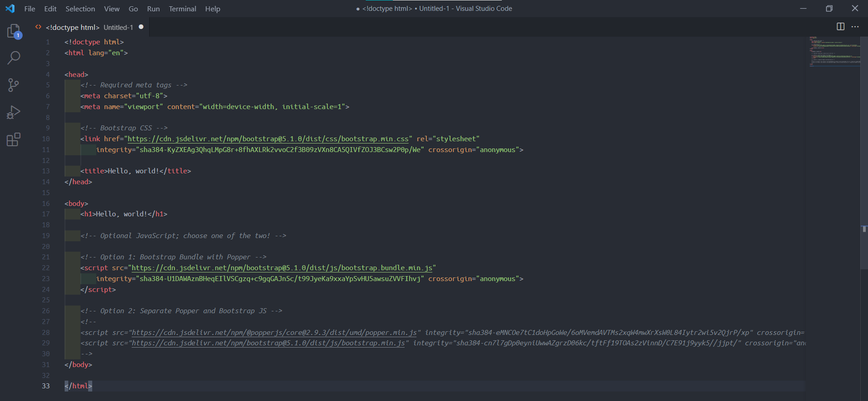Open the Extensions view

click(14, 139)
